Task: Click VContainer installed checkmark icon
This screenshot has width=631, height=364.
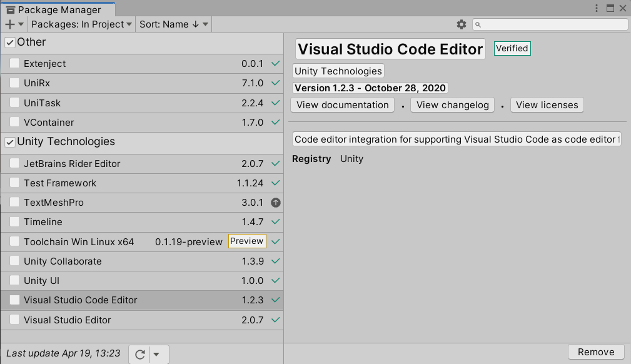Action: pos(276,122)
